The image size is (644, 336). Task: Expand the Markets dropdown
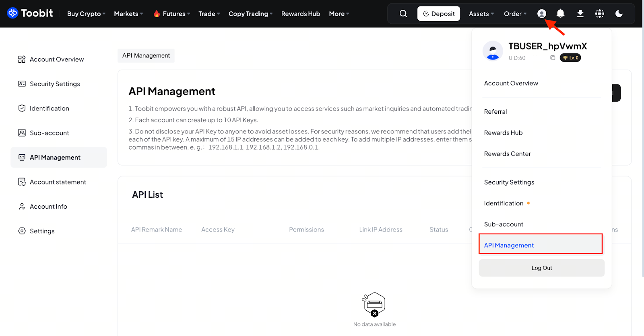[x=128, y=14]
